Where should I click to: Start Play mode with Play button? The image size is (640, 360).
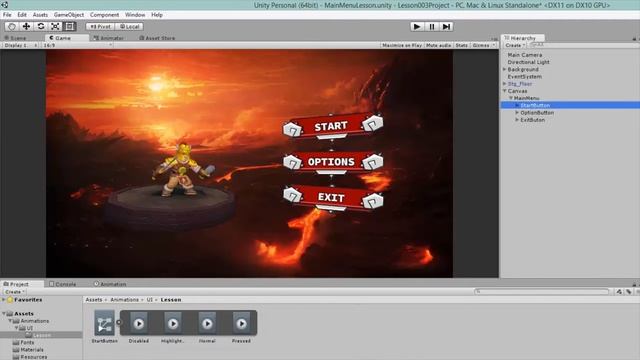417,27
